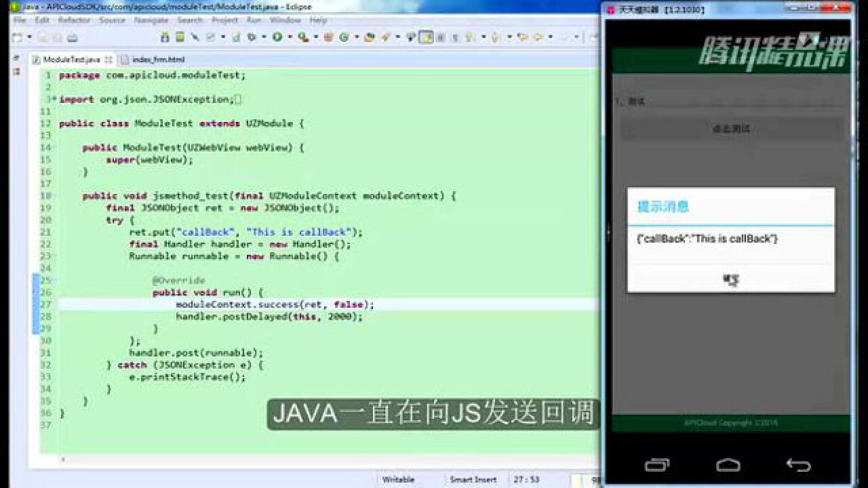The height and width of the screenshot is (488, 868).
Task: Open the Edit menu
Action: tap(42, 20)
